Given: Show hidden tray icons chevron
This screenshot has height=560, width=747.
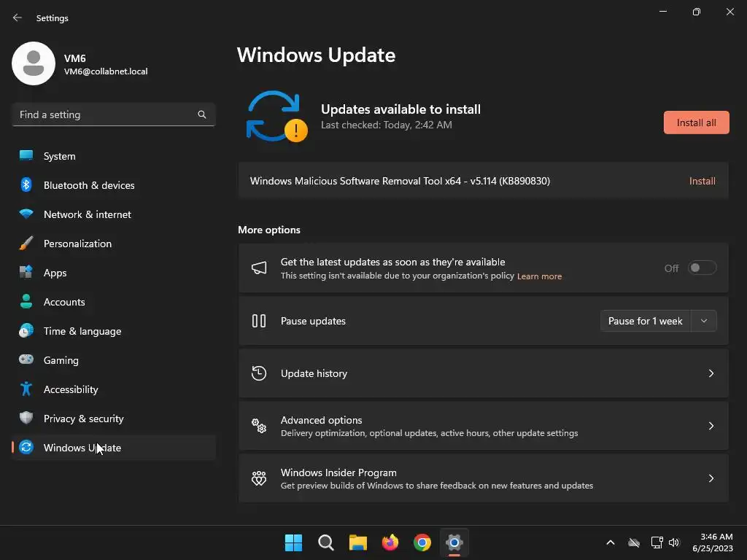Looking at the screenshot, I should 611,542.
